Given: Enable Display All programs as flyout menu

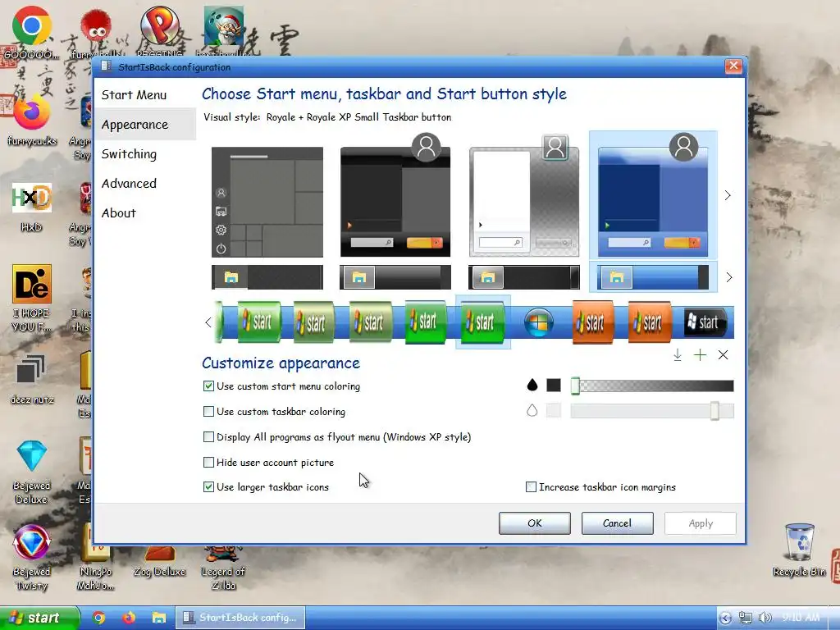Looking at the screenshot, I should coord(208,437).
